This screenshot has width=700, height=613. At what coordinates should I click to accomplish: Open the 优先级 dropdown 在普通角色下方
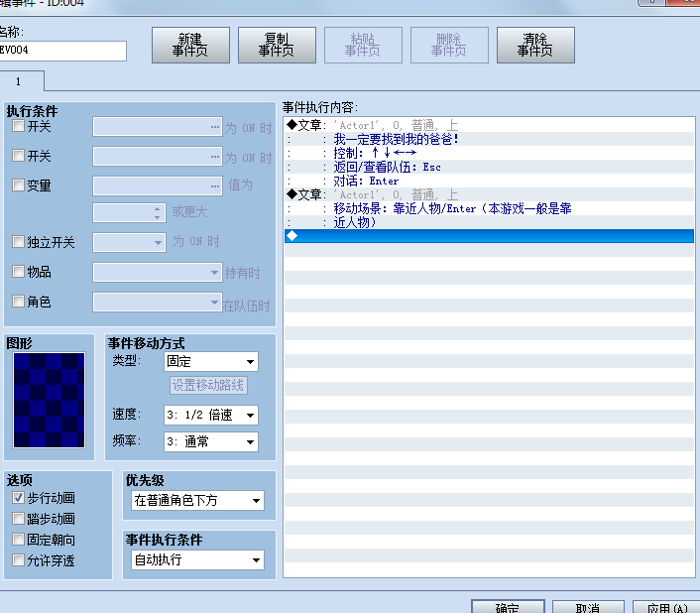pyautogui.click(x=197, y=501)
